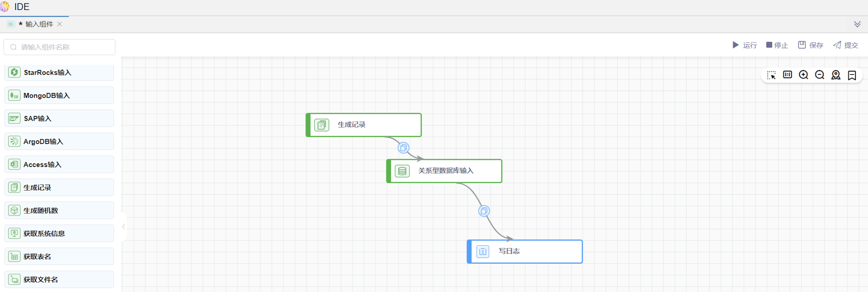Activate the box selection tool icon
Viewport: 868px width, 292px height.
coord(771,75)
